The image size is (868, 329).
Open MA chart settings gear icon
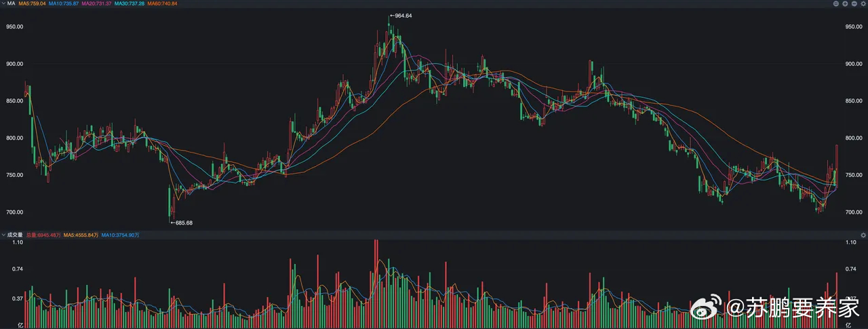(x=863, y=3)
